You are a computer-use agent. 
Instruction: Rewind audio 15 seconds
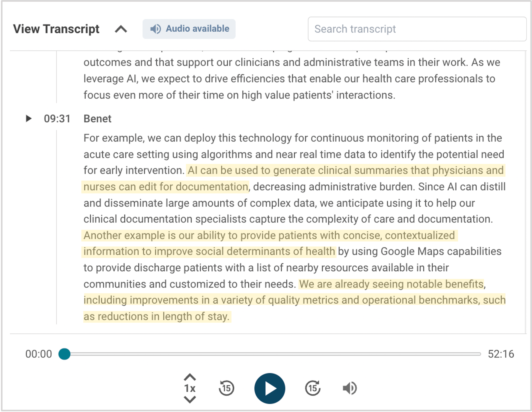pyautogui.click(x=226, y=388)
